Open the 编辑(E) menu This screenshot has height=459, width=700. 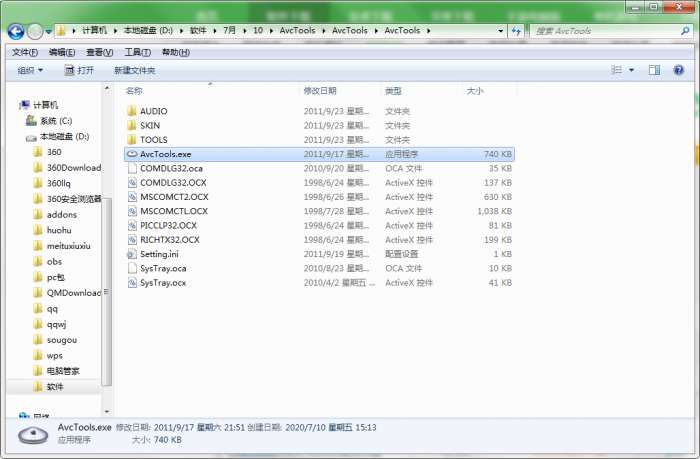coord(62,52)
